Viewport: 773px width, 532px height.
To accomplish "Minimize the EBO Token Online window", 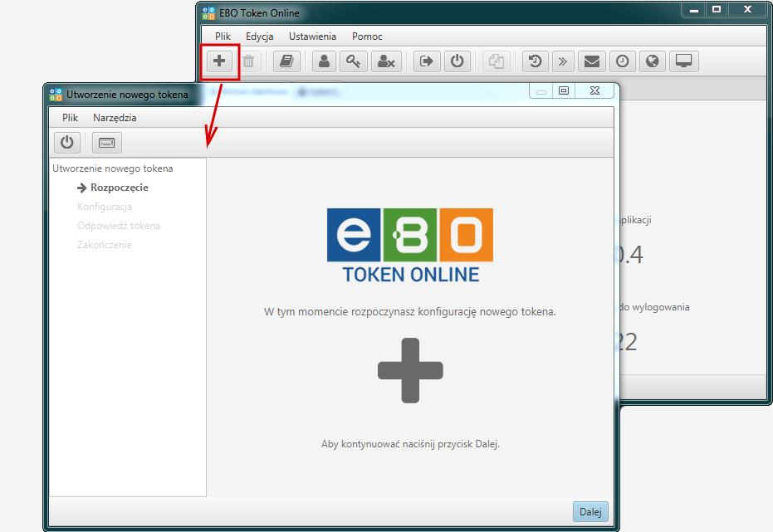I will tap(694, 10).
